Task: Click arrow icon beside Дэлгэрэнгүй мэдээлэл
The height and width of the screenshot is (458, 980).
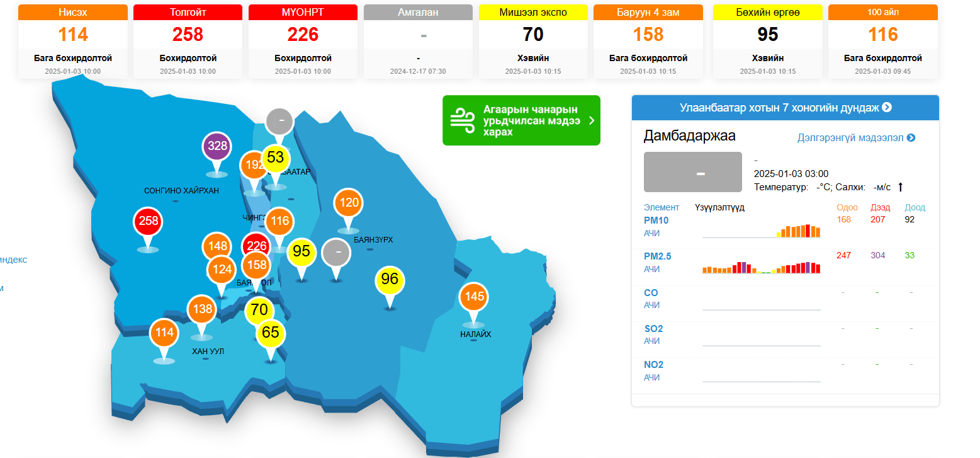Action: click(911, 138)
